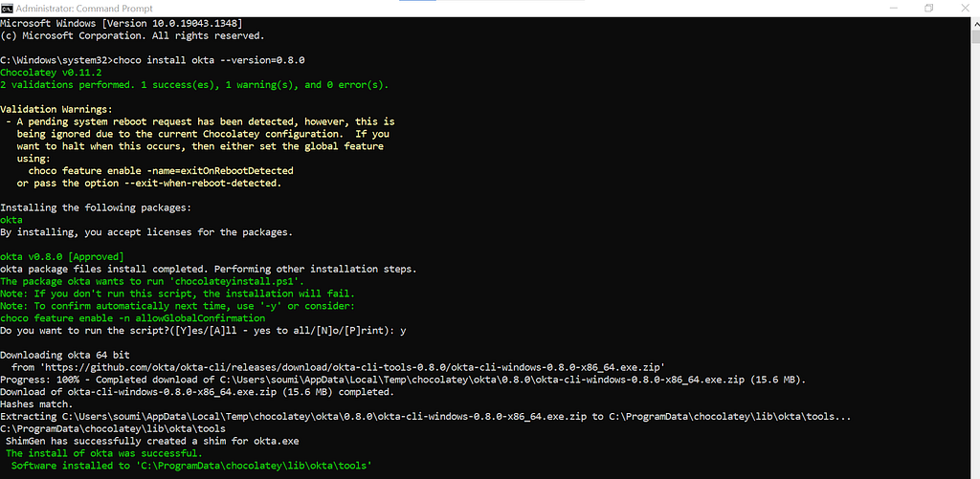The width and height of the screenshot is (980, 479).
Task: Click the green 'okta' package name line
Action: (11, 220)
